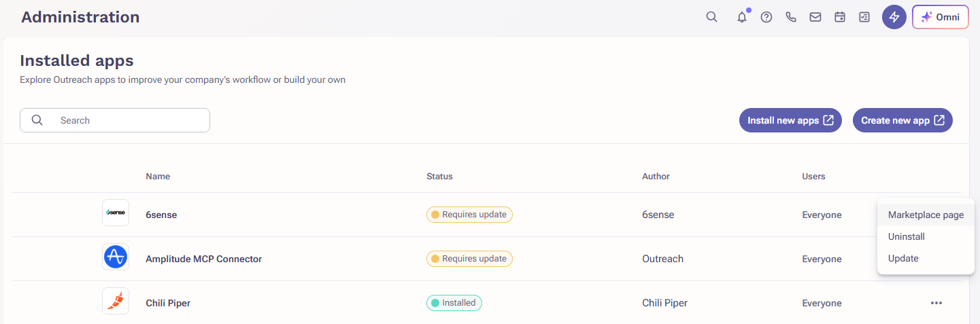Open the tasks checklist icon
This screenshot has height=324, width=980.
[864, 17]
